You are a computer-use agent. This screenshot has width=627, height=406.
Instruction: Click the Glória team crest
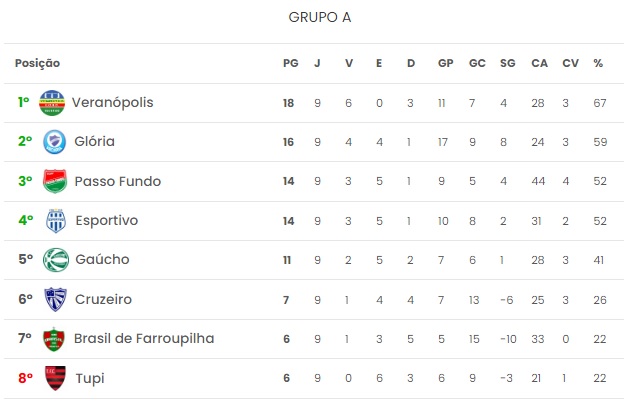pyautogui.click(x=54, y=142)
